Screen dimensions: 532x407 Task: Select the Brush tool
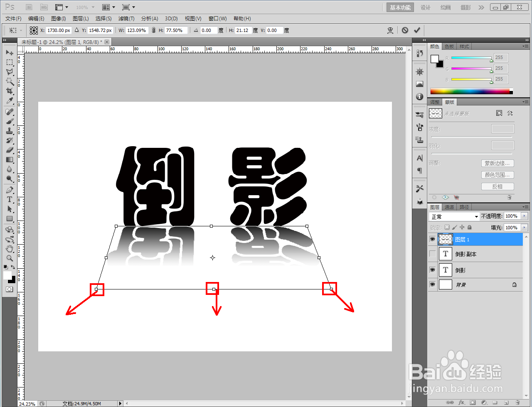pos(9,121)
